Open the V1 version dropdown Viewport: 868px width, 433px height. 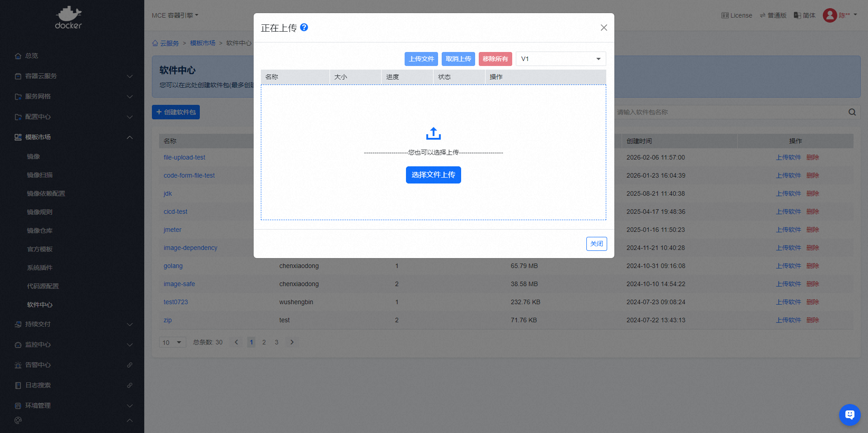pos(561,59)
